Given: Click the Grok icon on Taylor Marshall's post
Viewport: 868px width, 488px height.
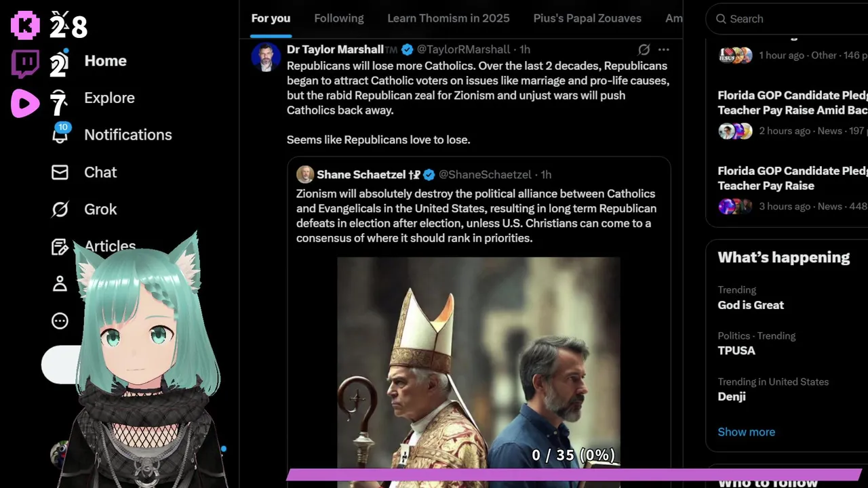Looking at the screenshot, I should [644, 49].
